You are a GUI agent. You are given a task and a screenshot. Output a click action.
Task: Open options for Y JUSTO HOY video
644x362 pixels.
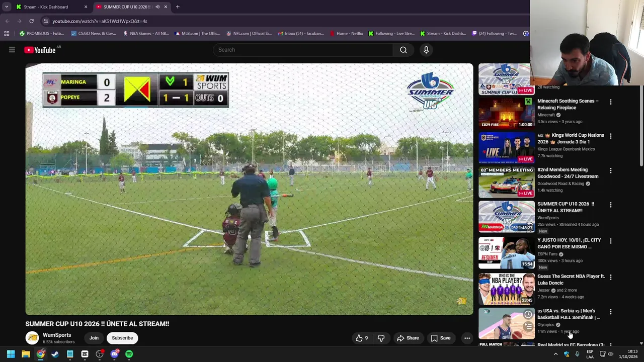(611, 241)
